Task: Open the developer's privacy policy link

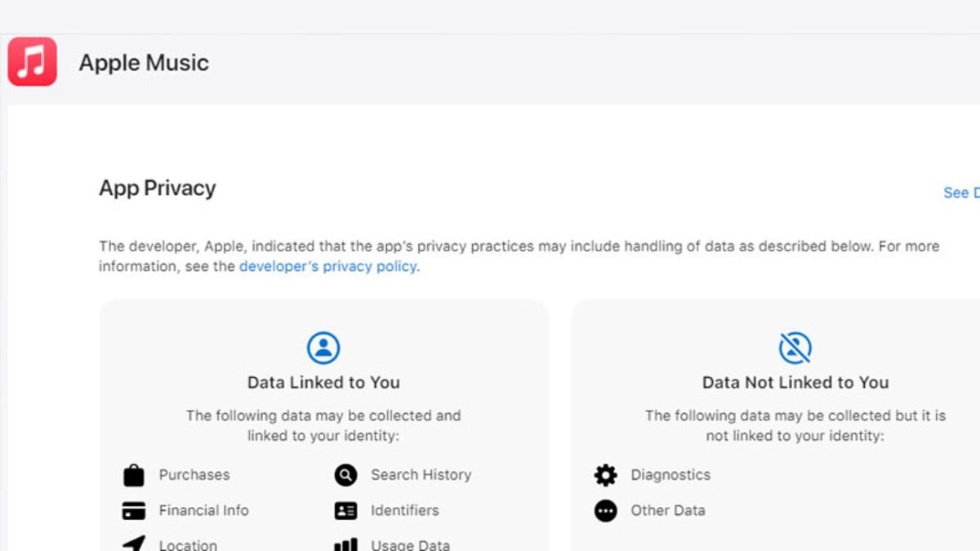Action: tap(327, 266)
